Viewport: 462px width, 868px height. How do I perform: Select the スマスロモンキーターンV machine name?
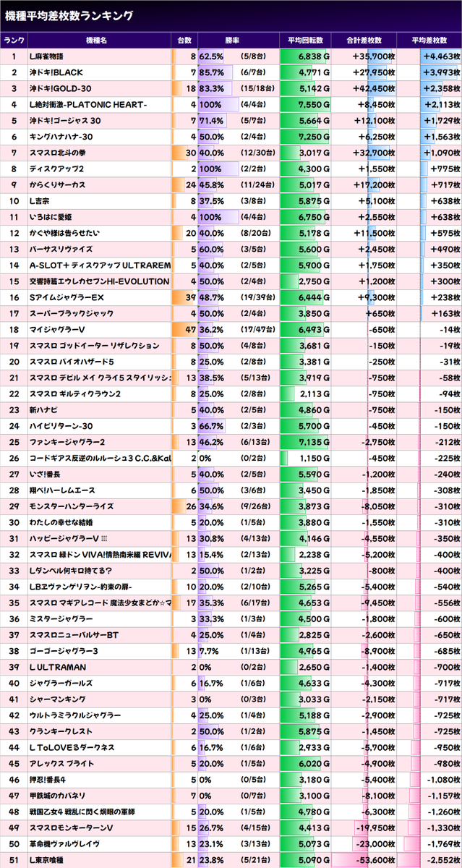click(x=71, y=828)
